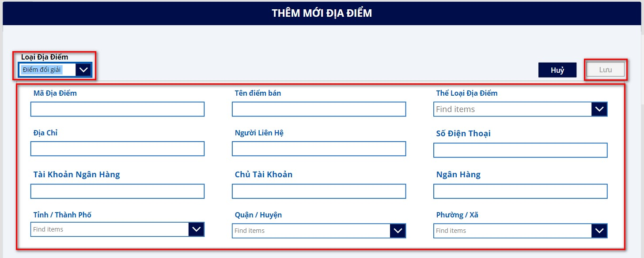Expand the Thể Loại Địa Điểm chevron
644x258 pixels.
599,109
